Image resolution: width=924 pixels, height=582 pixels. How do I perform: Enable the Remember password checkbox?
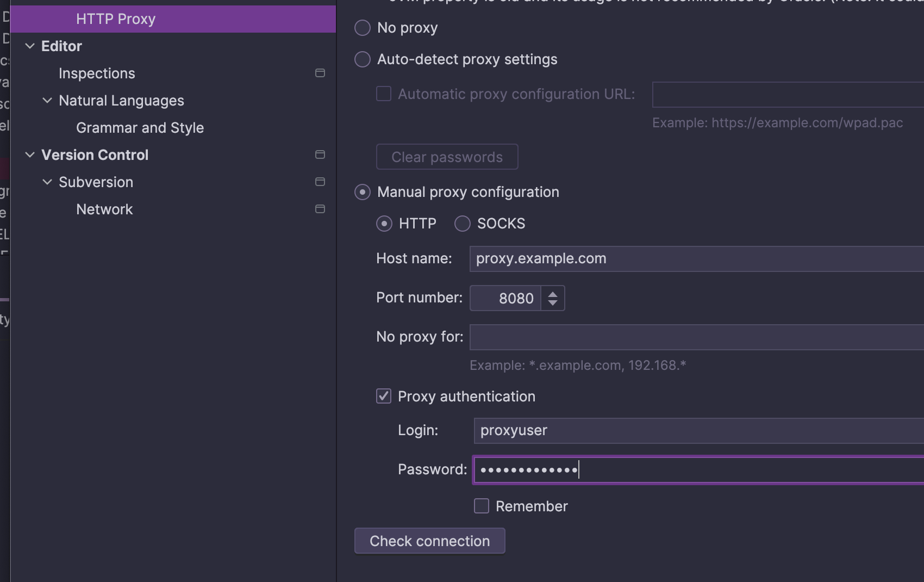[x=482, y=506]
